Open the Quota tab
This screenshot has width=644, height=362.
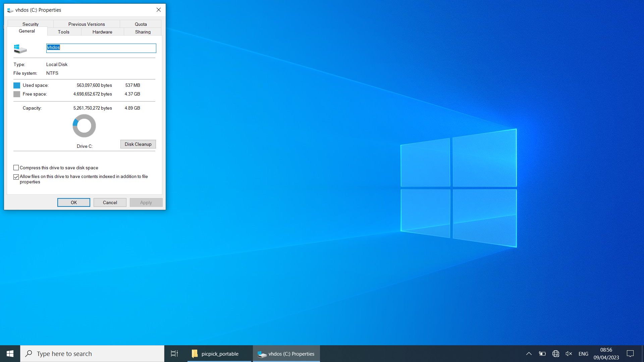(141, 24)
